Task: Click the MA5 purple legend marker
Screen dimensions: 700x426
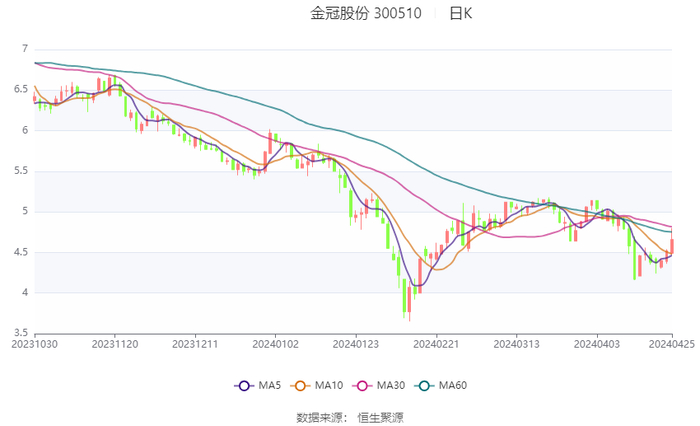Action: pyautogui.click(x=243, y=385)
